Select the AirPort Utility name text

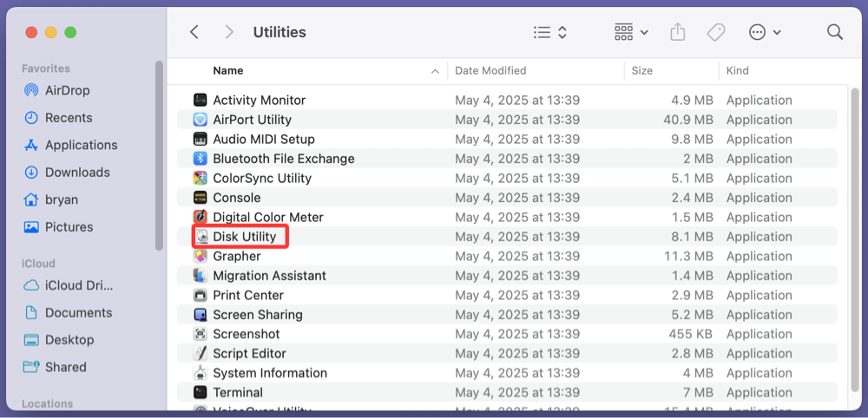pos(253,120)
